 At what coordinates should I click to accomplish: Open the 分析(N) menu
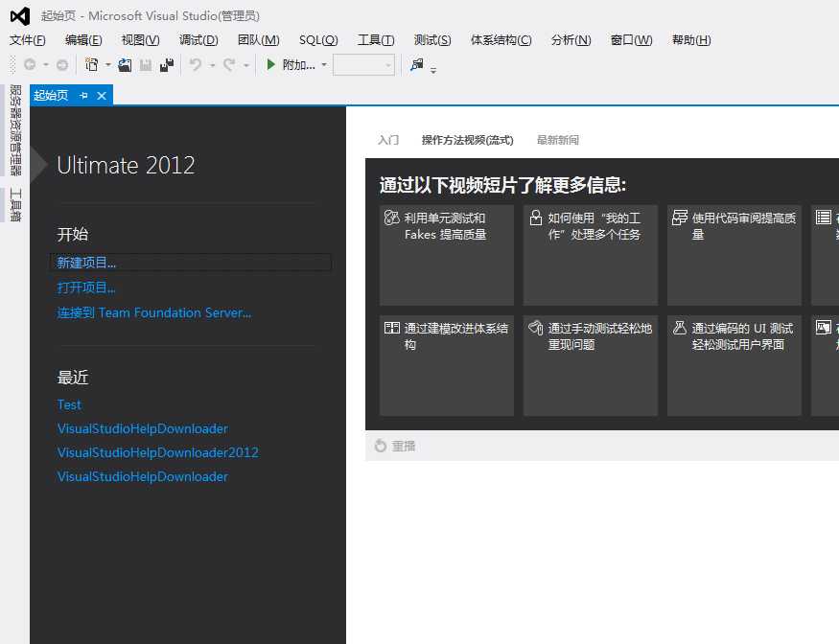571,40
